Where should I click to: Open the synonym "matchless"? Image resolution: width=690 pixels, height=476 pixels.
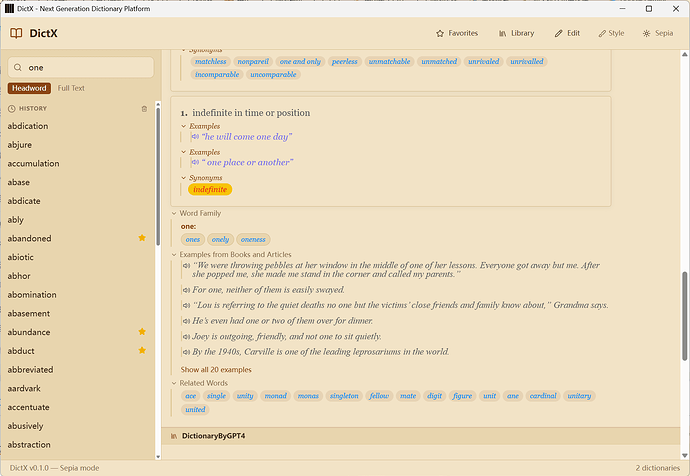click(210, 62)
